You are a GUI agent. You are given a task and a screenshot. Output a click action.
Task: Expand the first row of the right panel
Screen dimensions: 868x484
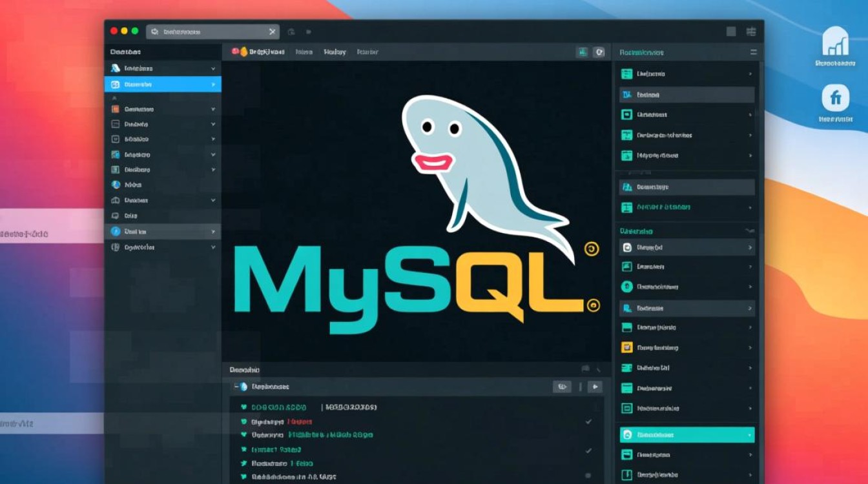[x=749, y=74]
